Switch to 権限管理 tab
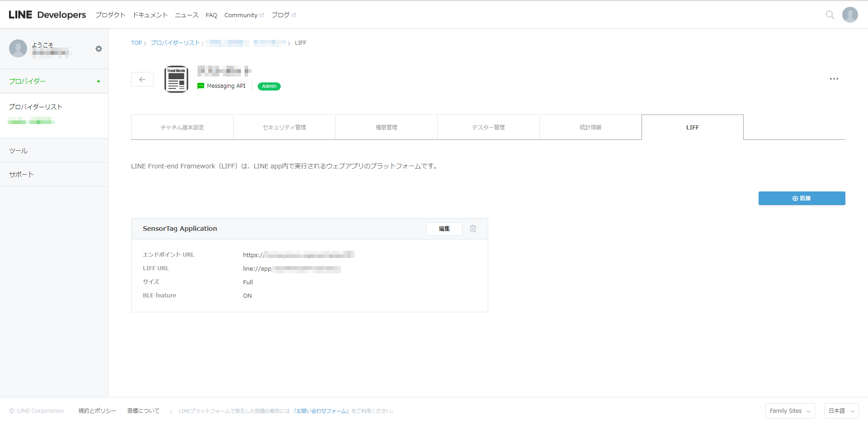The width and height of the screenshot is (868, 425). [x=387, y=127]
